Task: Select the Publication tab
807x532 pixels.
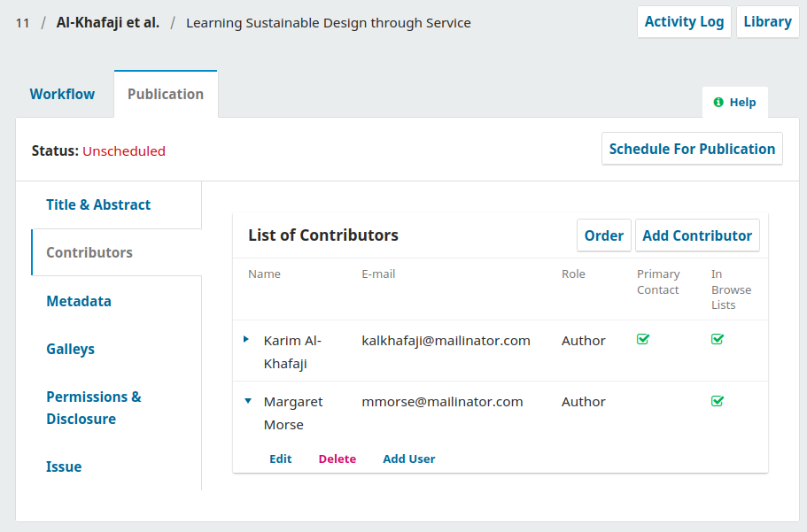Action: coord(166,94)
